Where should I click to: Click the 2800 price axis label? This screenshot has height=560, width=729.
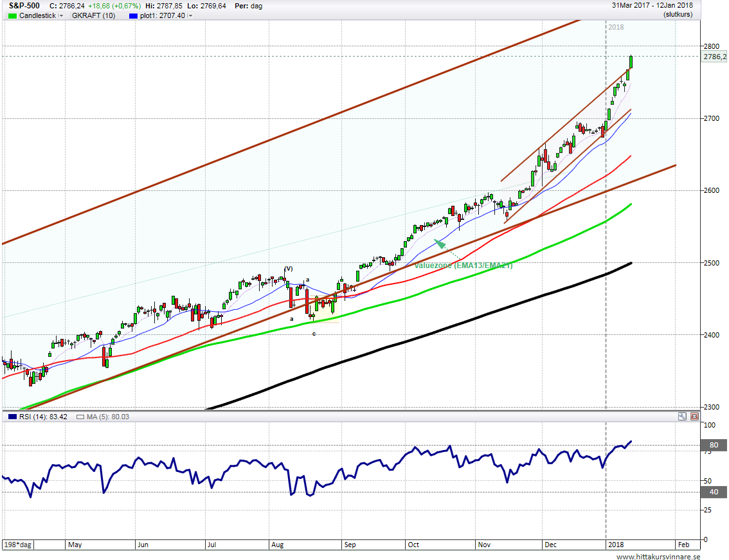pyautogui.click(x=712, y=46)
